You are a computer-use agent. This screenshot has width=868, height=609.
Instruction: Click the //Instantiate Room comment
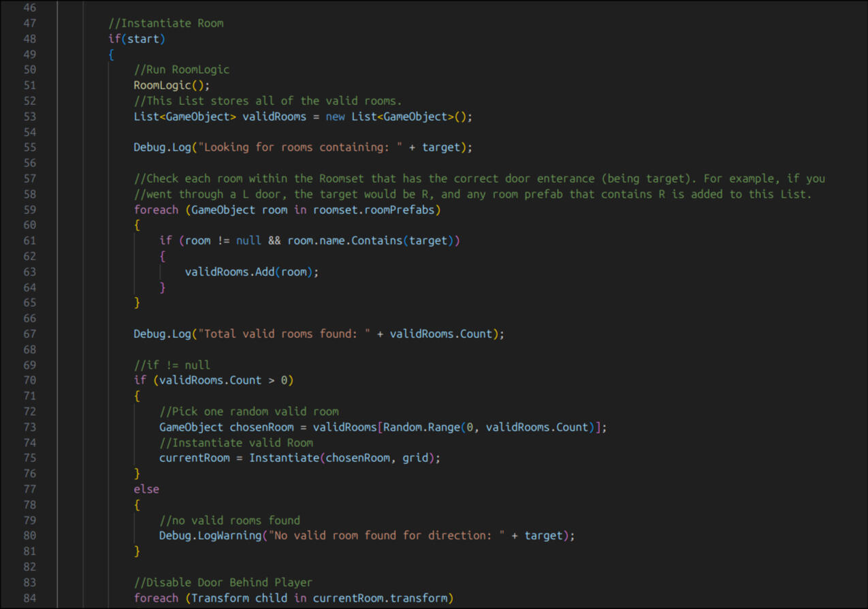[x=166, y=23]
